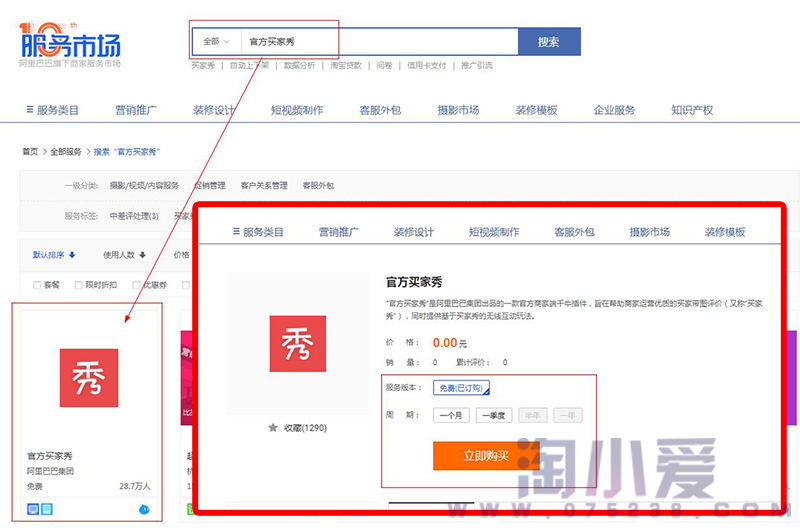Check the 优惠券 filter checkbox

pos(135,285)
